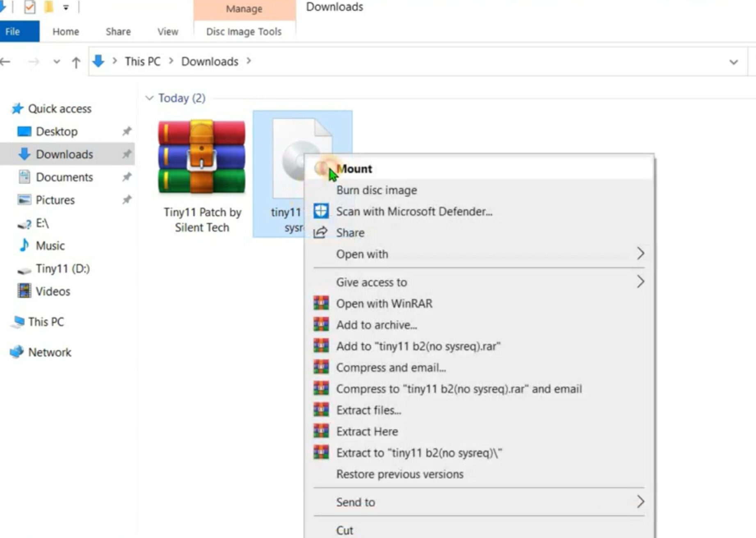Click the pin icon beside Desktop

(x=127, y=131)
